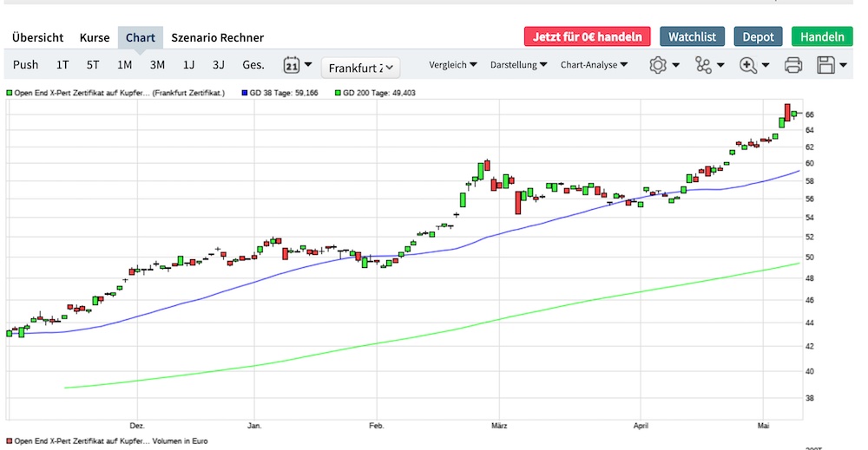Click blue legend square for GD 38 Tage

pyautogui.click(x=245, y=93)
